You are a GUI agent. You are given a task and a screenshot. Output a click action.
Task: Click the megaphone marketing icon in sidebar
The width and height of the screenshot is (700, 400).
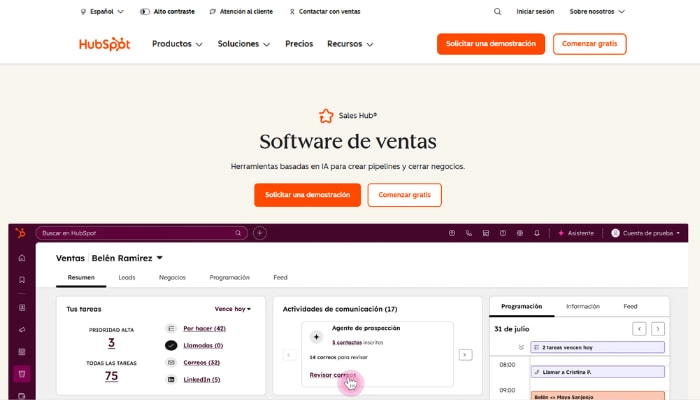point(22,329)
